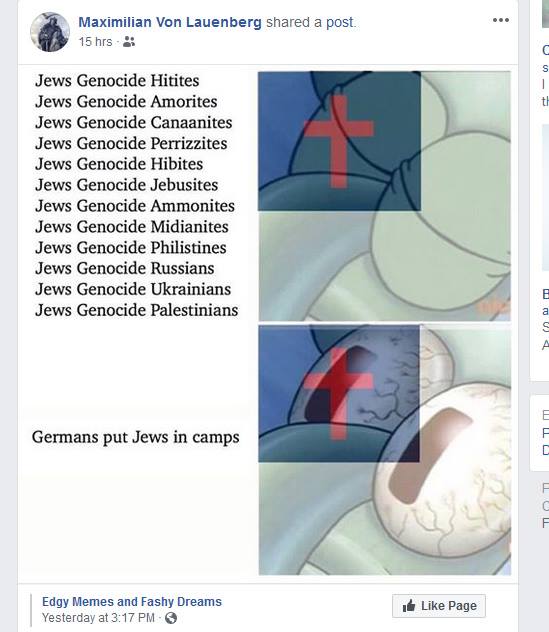
Task: Click the cut-off blue link starting with C
Action: pos(545,50)
